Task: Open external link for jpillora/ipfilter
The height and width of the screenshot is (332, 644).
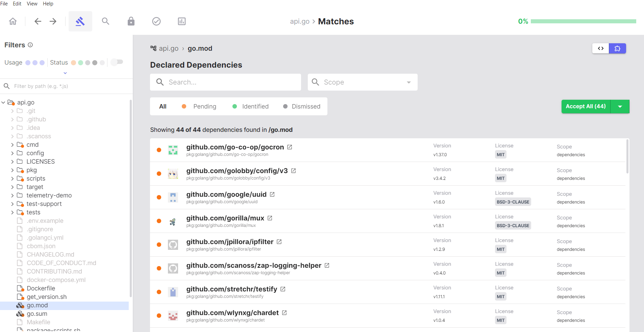Action: click(x=279, y=242)
